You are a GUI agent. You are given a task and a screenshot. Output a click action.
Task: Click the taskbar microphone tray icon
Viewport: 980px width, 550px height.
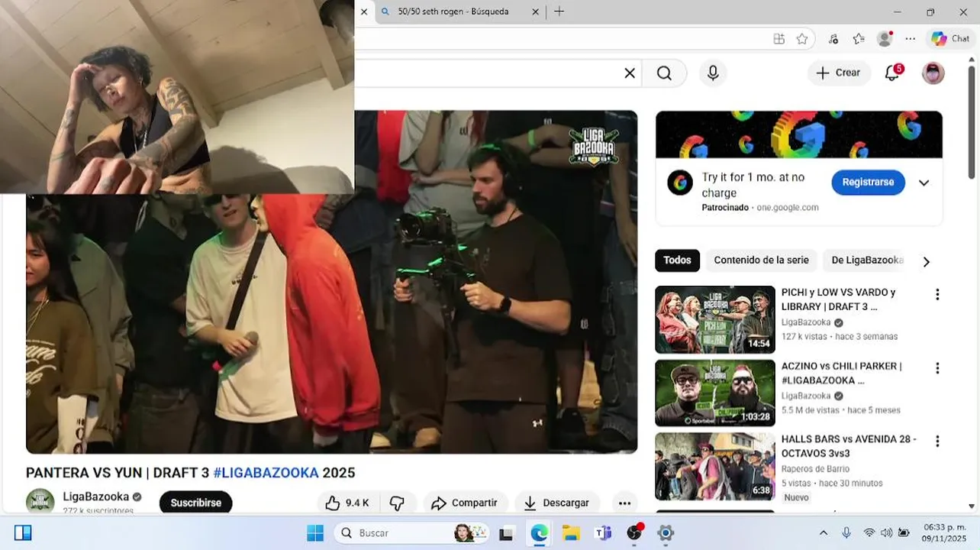[x=846, y=533]
